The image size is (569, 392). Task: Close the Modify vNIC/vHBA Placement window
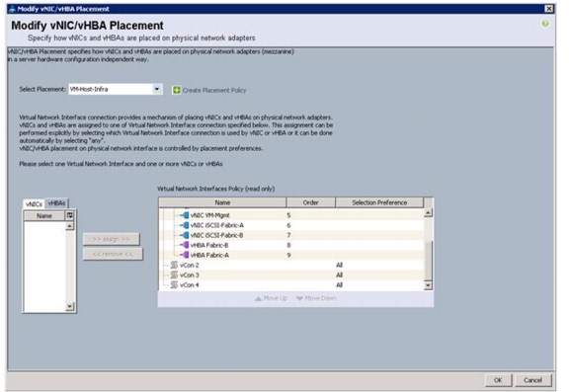click(x=549, y=8)
